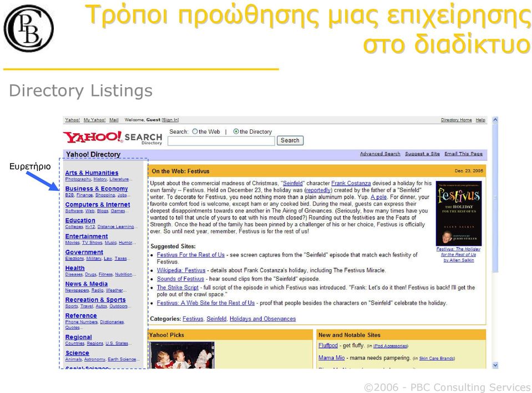Viewport: 532px width, 393px height.
Task: Open Wikipedia: Festivus link
Action: tap(181, 270)
